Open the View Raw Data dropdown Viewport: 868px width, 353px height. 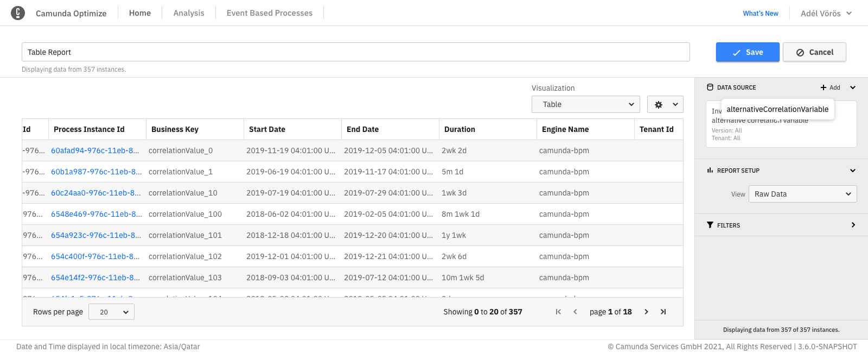tap(802, 194)
